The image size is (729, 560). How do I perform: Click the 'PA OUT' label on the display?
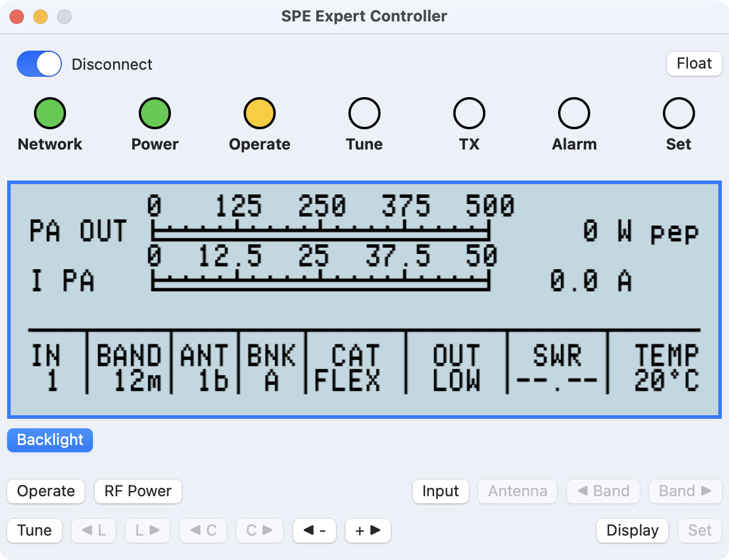point(79,231)
